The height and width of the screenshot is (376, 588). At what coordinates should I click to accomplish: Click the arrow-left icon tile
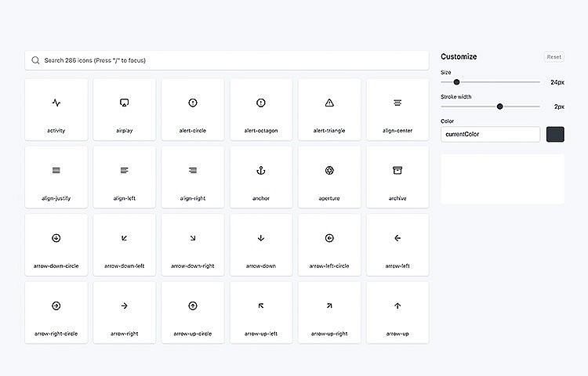(x=397, y=244)
